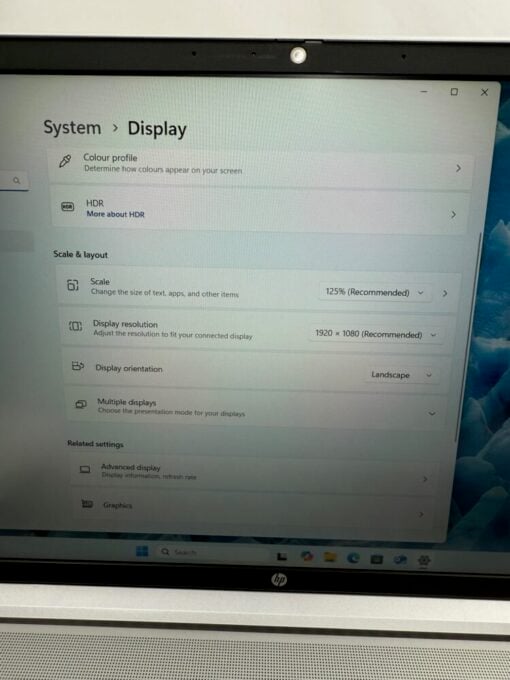
Task: Expand Colour profile with its right chevron
Action: tap(458, 168)
